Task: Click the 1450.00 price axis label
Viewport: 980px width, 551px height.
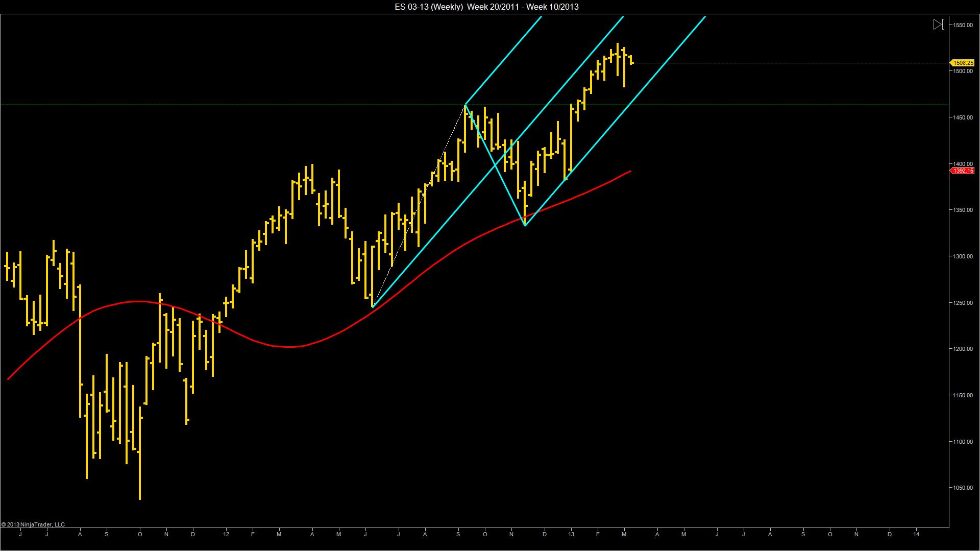Action: [963, 118]
